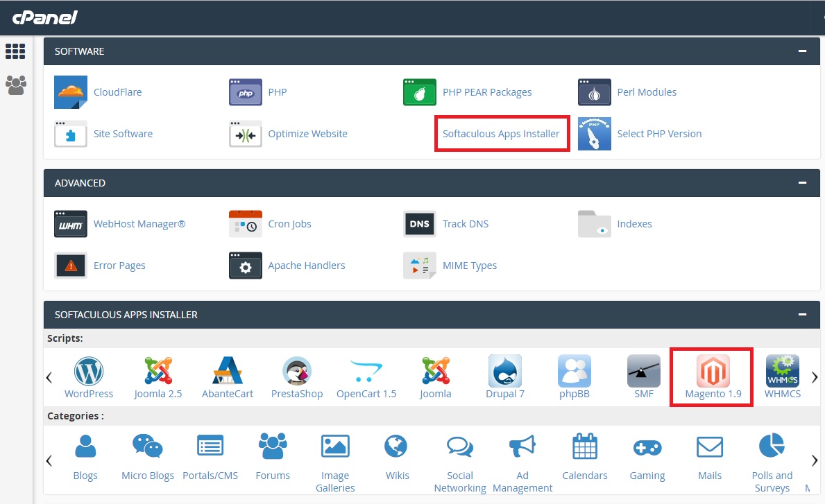
Task: Click the Select PHP Version icon
Action: tap(594, 134)
